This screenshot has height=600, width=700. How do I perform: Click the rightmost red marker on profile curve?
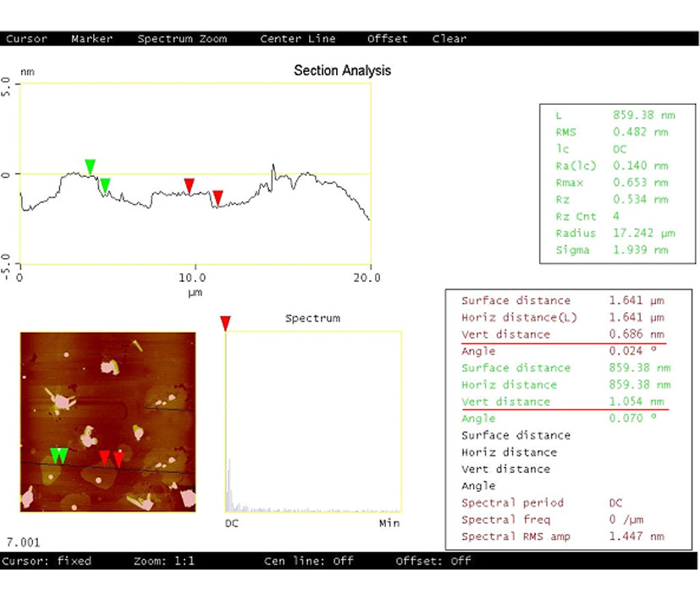[218, 197]
